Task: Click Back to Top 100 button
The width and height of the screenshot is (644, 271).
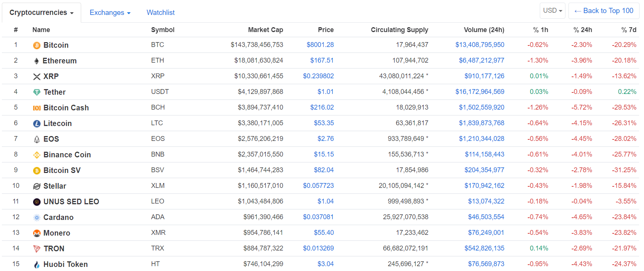Action: coord(603,11)
